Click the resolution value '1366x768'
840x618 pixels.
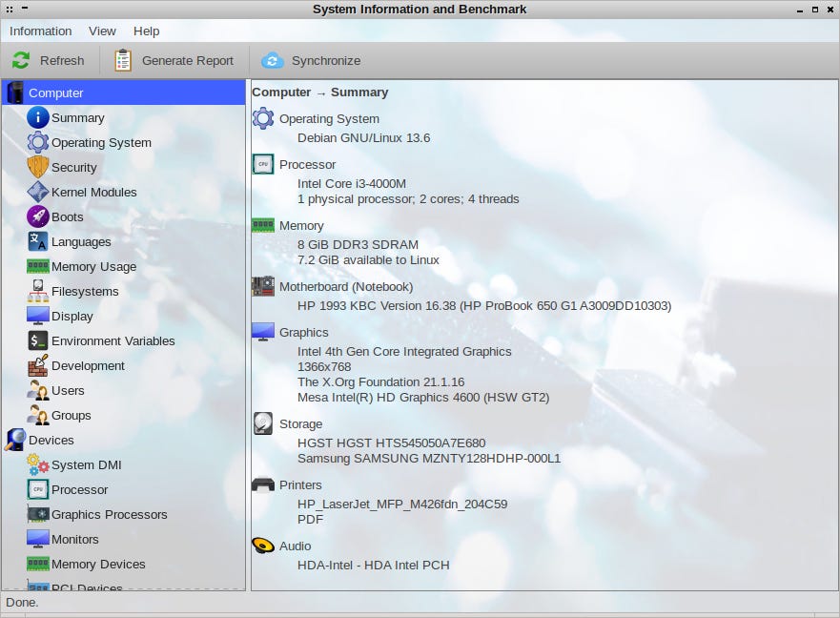324,366
